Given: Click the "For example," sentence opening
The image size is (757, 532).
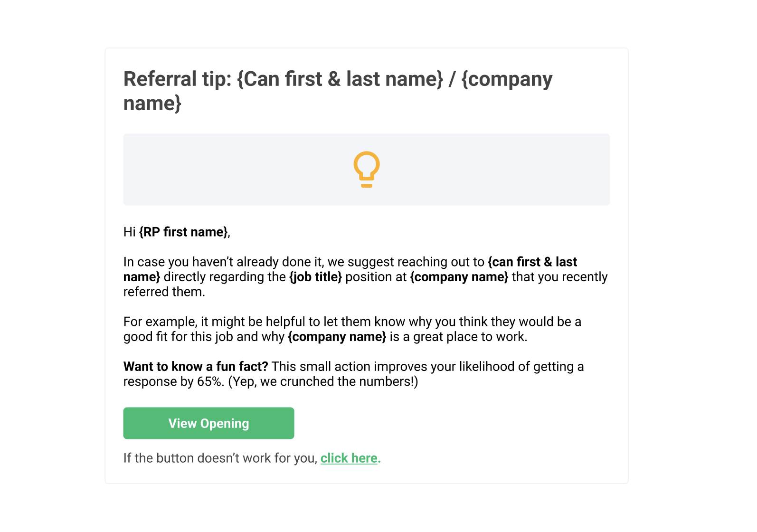Looking at the screenshot, I should tap(160, 322).
